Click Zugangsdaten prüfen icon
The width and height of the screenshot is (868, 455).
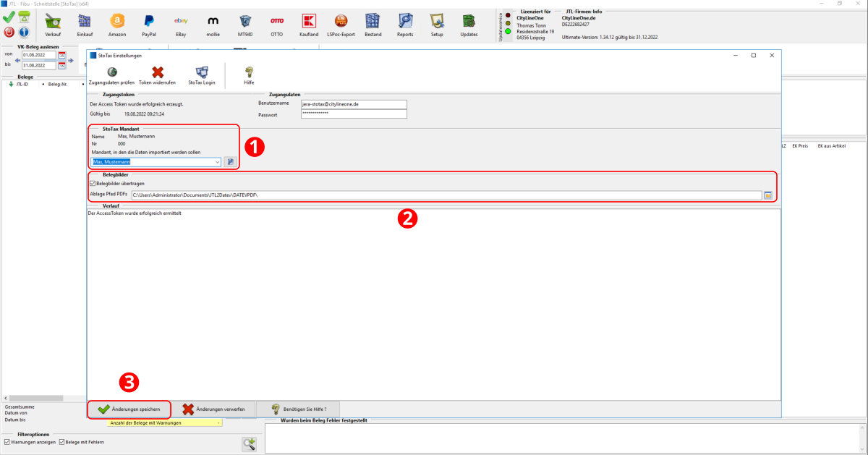(112, 75)
